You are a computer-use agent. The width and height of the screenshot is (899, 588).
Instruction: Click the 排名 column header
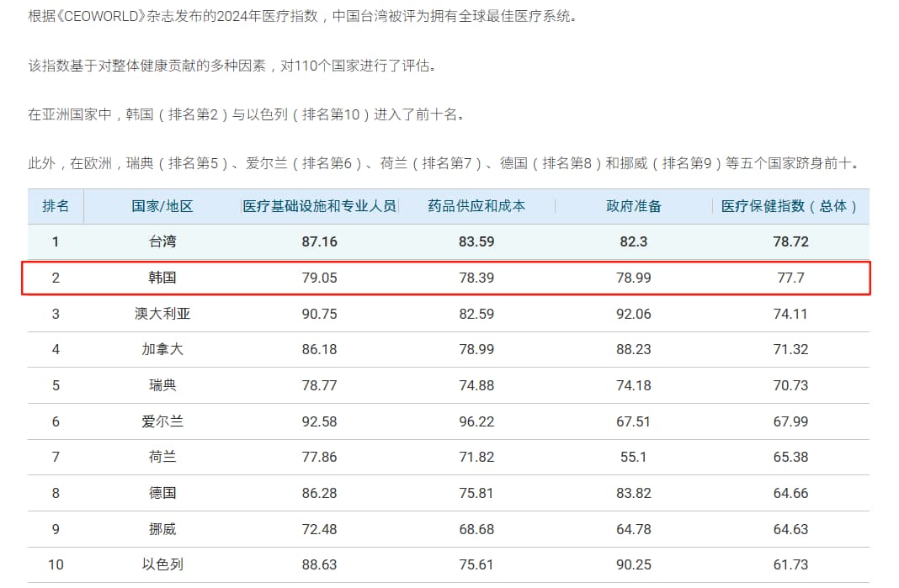coord(56,206)
